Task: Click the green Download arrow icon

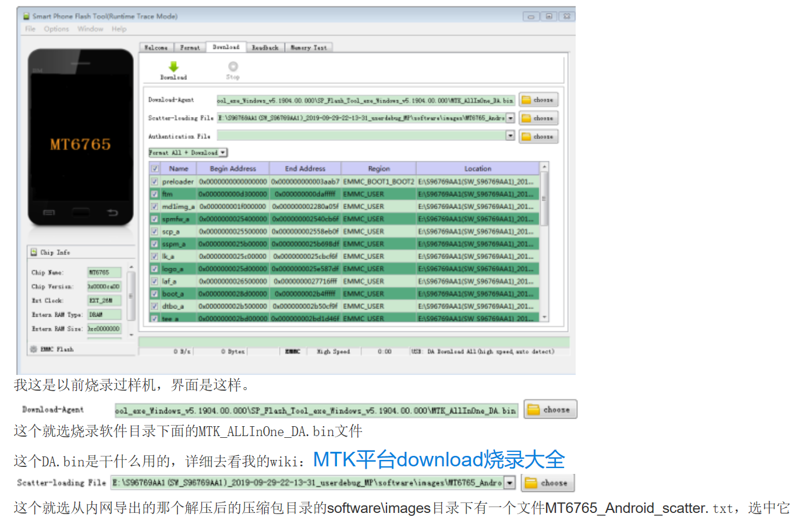Action: tap(173, 65)
